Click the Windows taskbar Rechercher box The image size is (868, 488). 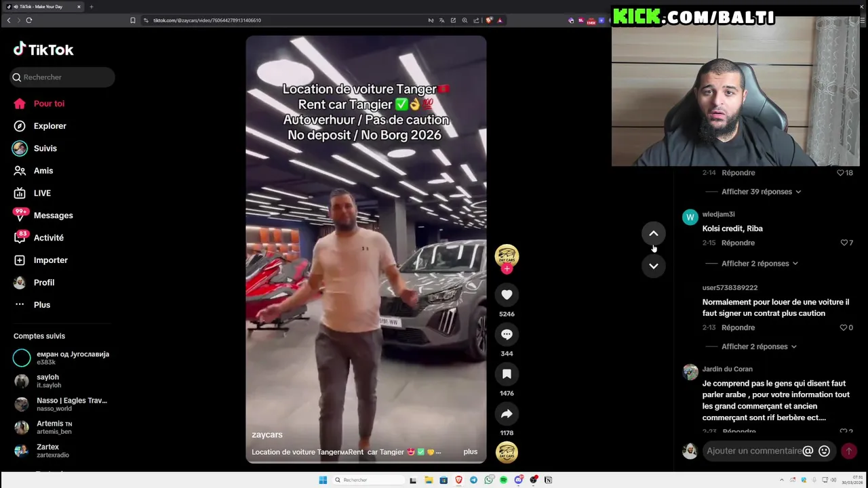(369, 480)
